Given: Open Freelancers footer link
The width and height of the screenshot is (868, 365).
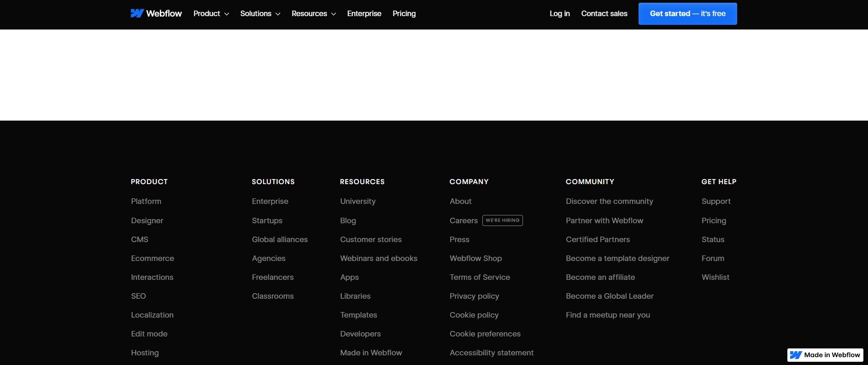Looking at the screenshot, I should click(x=273, y=277).
